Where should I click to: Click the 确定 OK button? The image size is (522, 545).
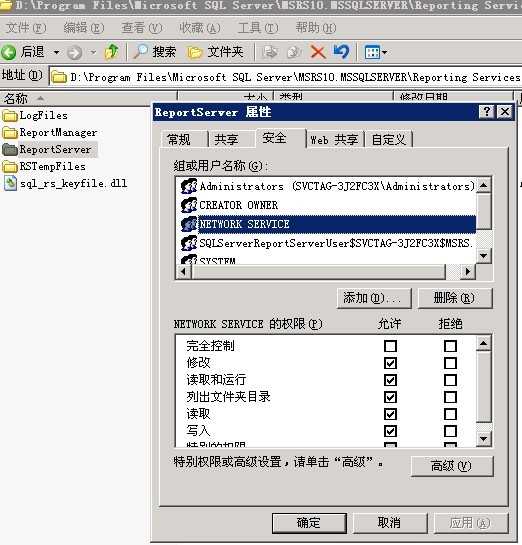(x=309, y=523)
